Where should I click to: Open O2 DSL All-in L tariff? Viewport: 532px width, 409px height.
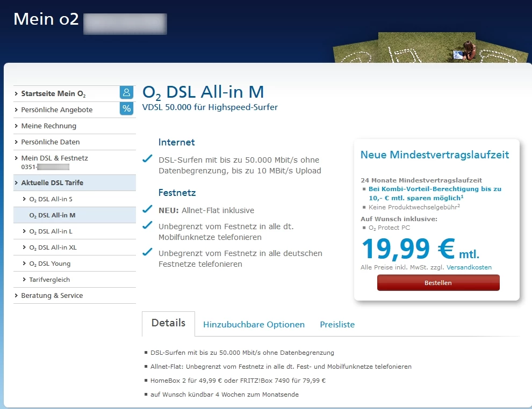point(51,231)
